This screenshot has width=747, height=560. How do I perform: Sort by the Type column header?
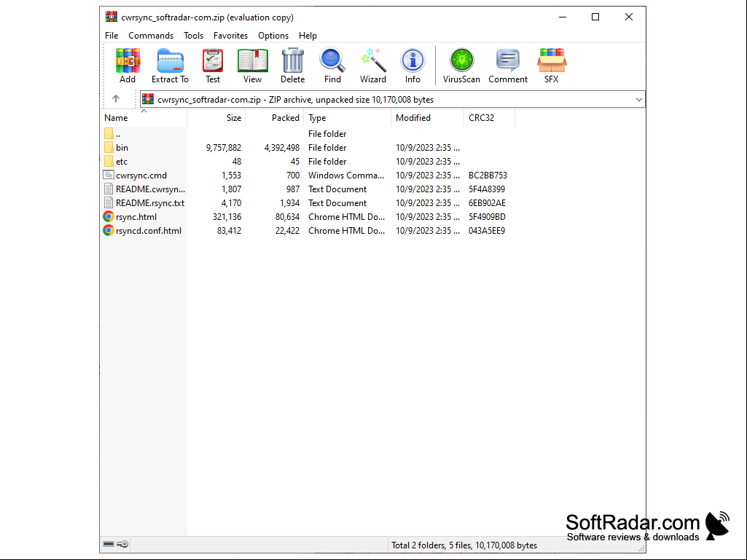[x=348, y=118]
